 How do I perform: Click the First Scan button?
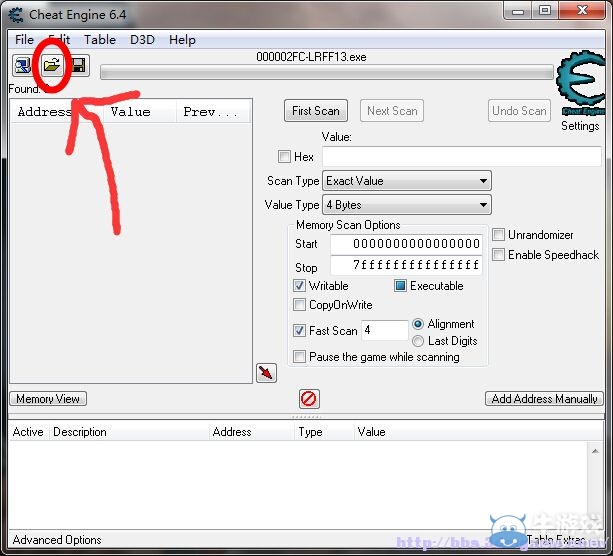(316, 111)
